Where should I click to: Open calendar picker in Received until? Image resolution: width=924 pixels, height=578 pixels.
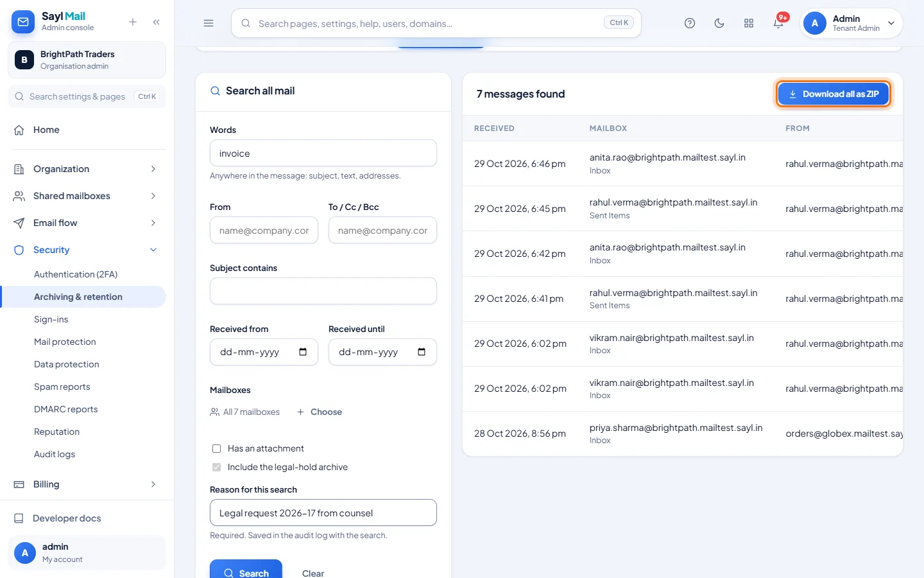coord(422,352)
